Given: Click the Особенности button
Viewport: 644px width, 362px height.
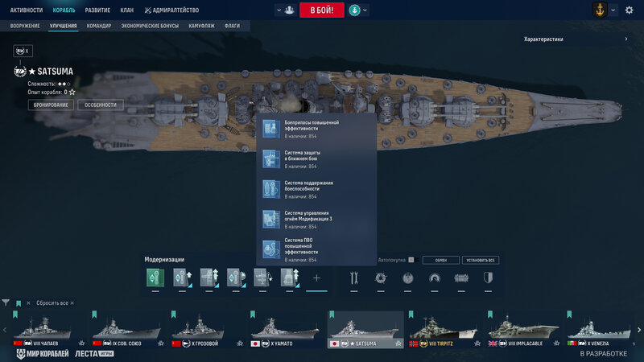Looking at the screenshot, I should (101, 105).
